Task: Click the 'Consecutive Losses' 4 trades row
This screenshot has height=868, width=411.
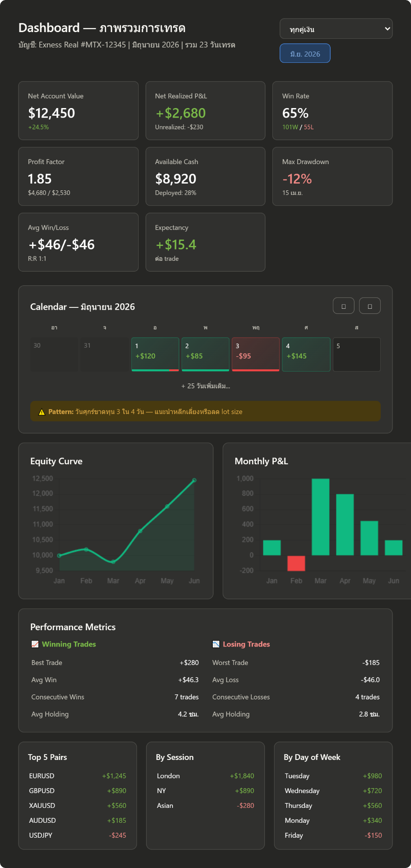Action: point(296,697)
